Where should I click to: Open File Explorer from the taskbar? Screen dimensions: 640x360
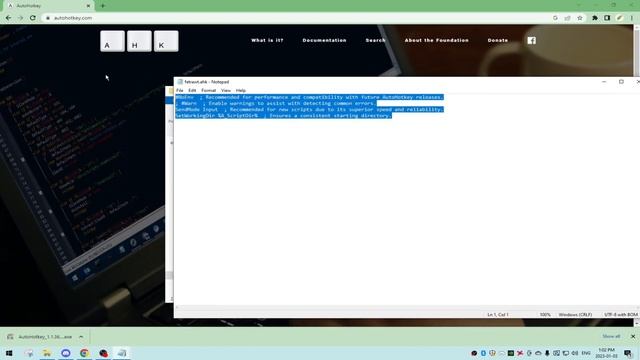(47, 353)
